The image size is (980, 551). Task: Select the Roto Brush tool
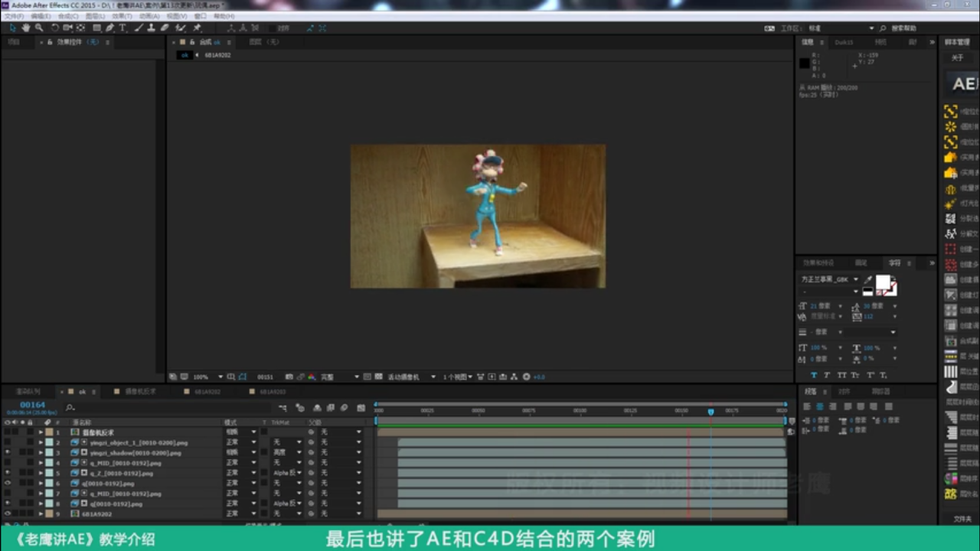180,28
